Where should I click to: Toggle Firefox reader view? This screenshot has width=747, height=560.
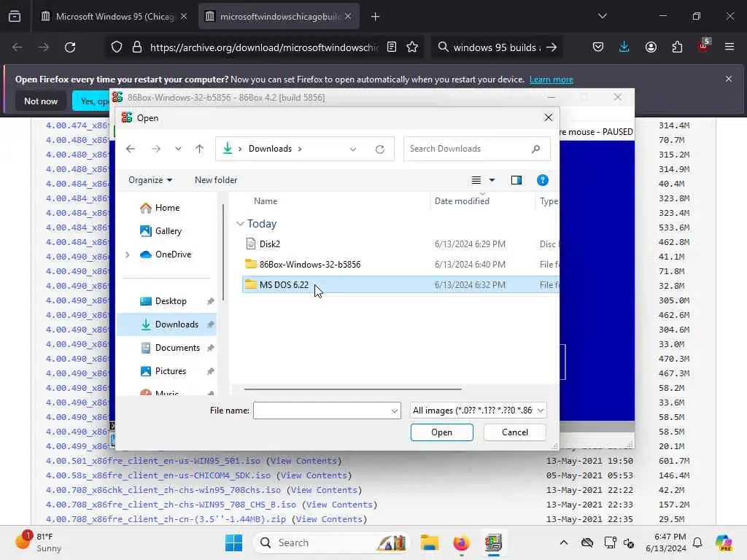(x=392, y=47)
